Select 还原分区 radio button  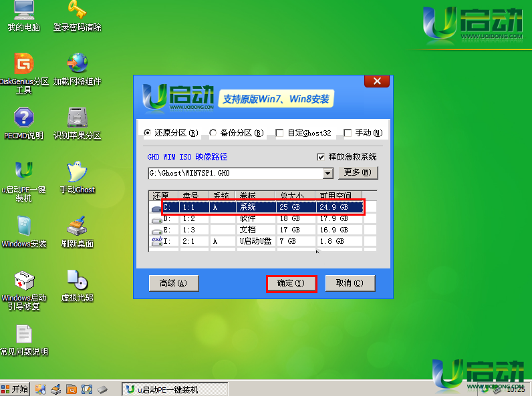pos(148,133)
